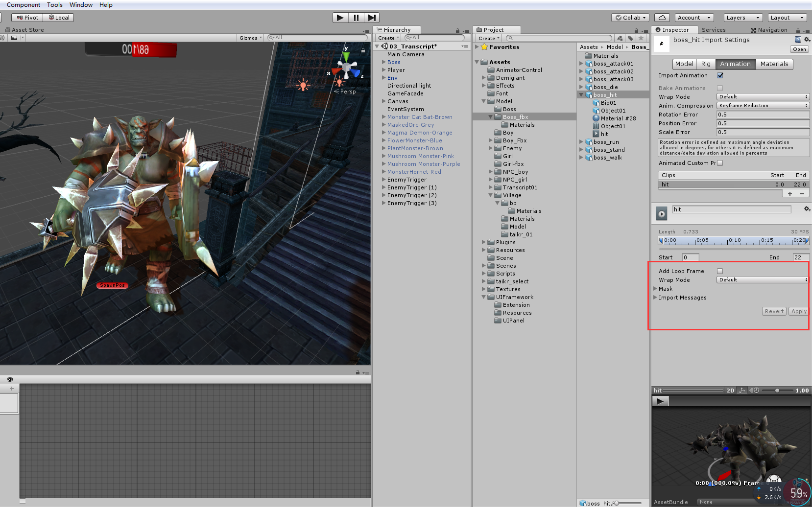The image size is (812, 507).
Task: Open the Account dropdown
Action: pos(694,18)
